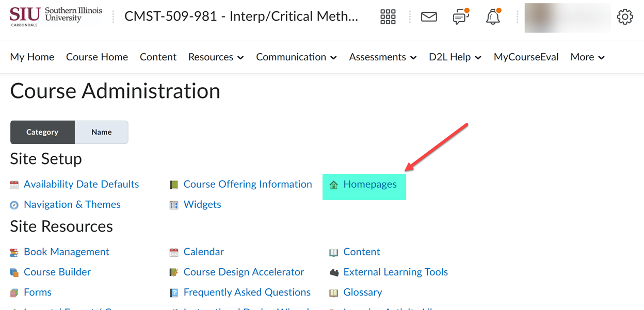This screenshot has width=644, height=310.
Task: Open the message alerts envelope icon
Action: click(429, 17)
